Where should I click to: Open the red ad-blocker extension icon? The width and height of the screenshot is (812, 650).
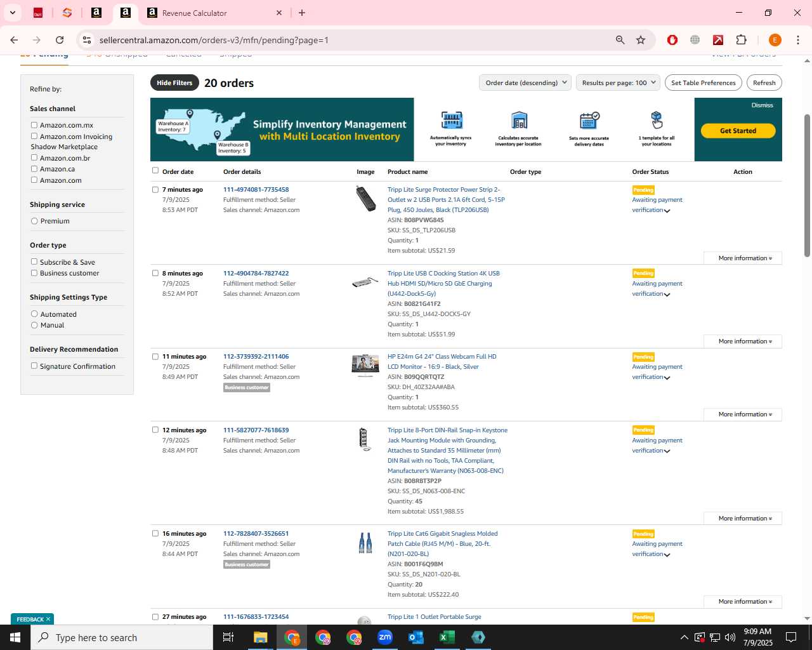pos(672,40)
